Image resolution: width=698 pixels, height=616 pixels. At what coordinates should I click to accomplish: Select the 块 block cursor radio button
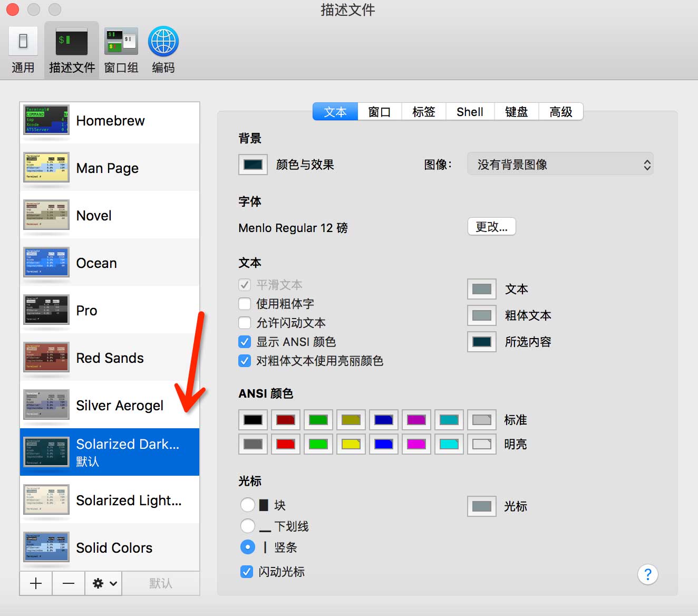(247, 505)
